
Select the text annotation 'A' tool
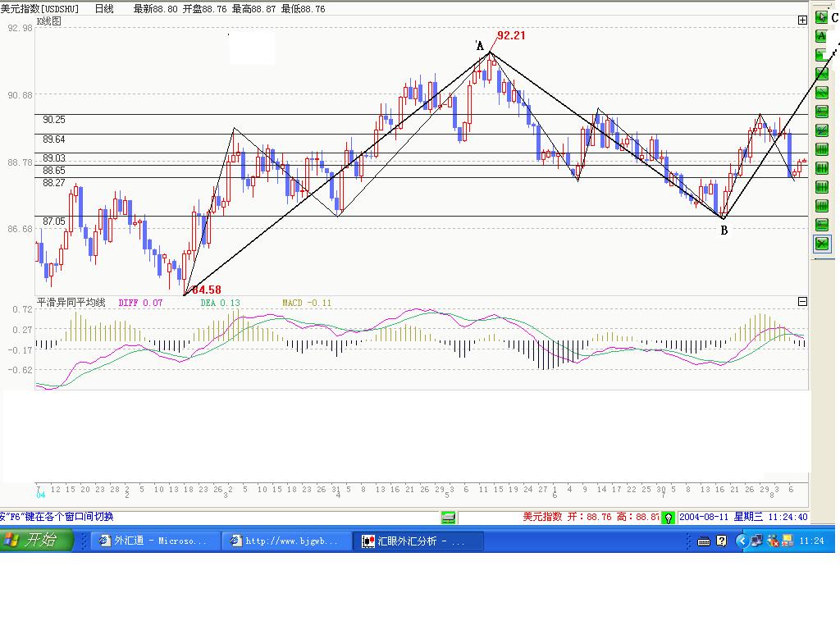tap(821, 36)
